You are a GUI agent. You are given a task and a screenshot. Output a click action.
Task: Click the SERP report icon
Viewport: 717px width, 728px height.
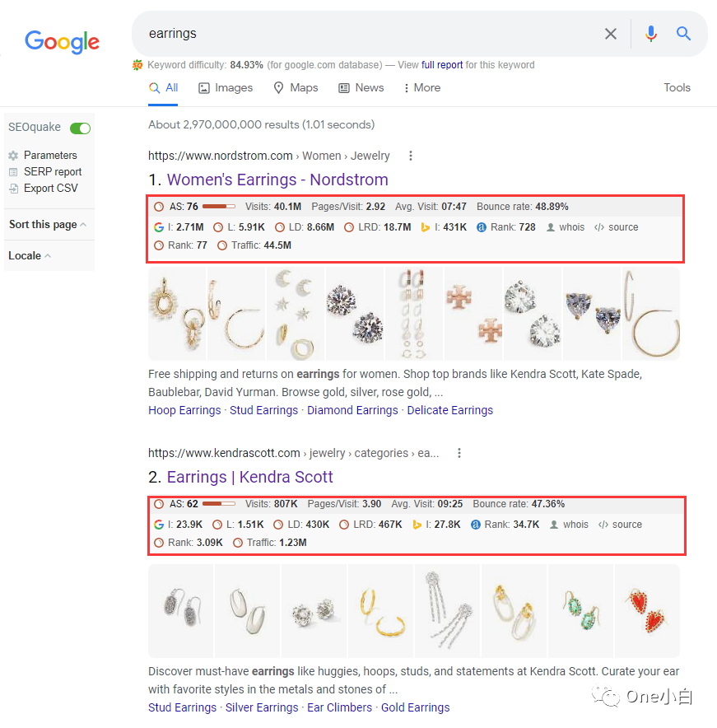tap(13, 171)
